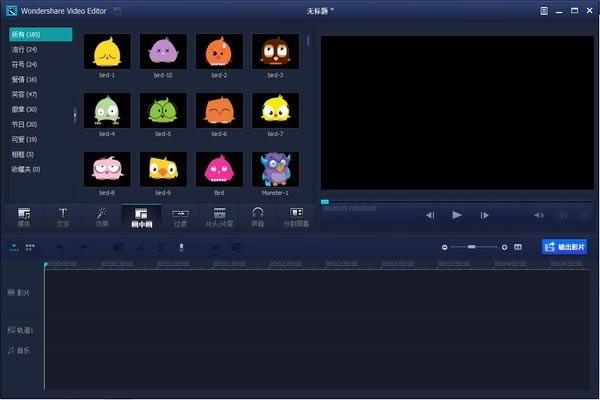600x400 pixels.
Task: Zoom in timeline with plus icon
Action: pos(504,247)
